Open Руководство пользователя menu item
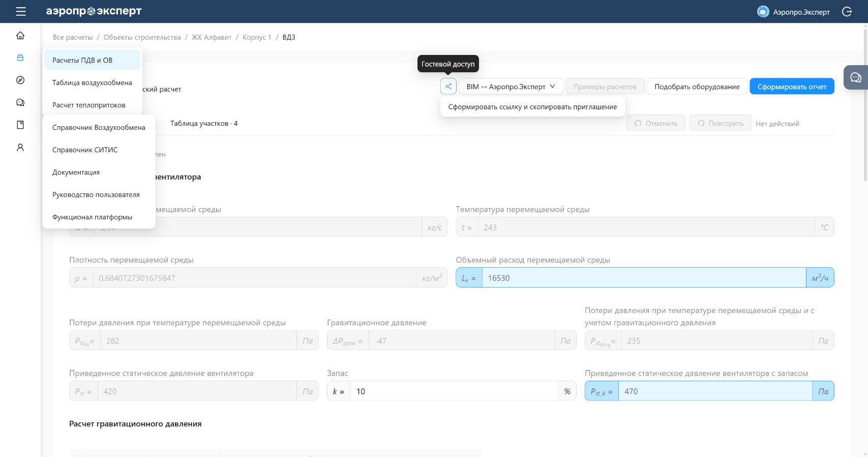 click(x=99, y=194)
